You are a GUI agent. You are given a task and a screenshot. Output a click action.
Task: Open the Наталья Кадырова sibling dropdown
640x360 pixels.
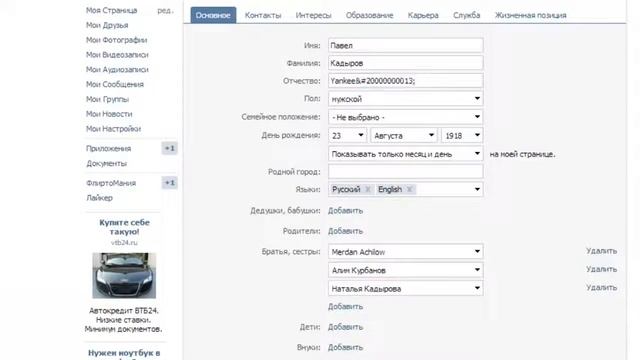pos(406,288)
